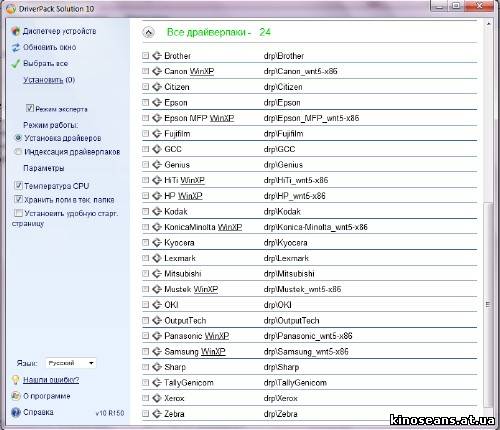Toggle the Хранить логи в тек. папке checkbox
Image resolution: width=500 pixels, height=430 pixels.
[x=18, y=199]
